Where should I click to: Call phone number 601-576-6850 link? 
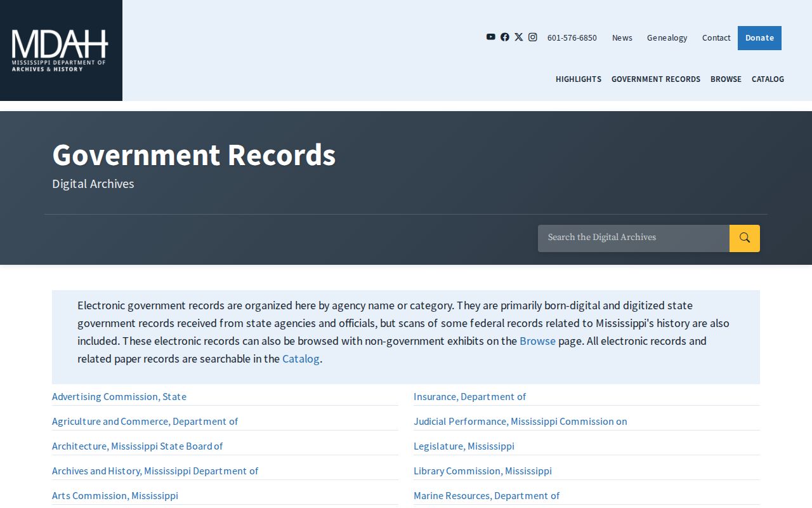(572, 37)
